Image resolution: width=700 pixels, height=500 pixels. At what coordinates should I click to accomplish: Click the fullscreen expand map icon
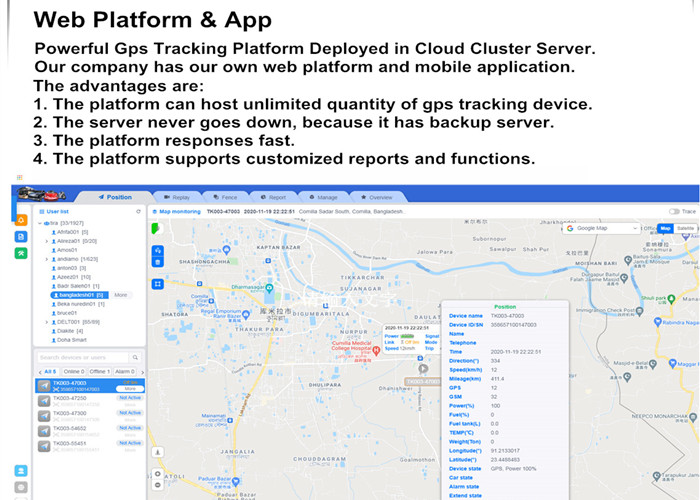157,284
